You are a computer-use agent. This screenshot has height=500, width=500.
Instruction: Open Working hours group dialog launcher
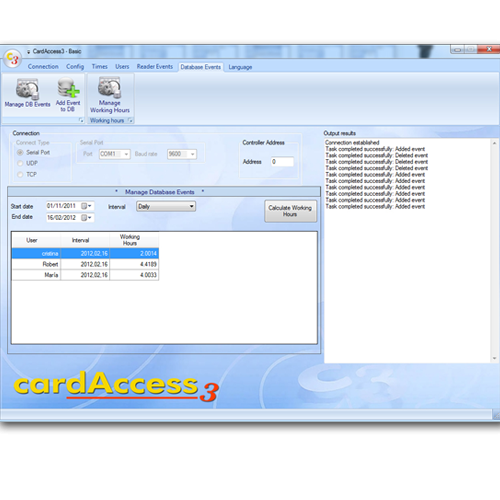130,120
